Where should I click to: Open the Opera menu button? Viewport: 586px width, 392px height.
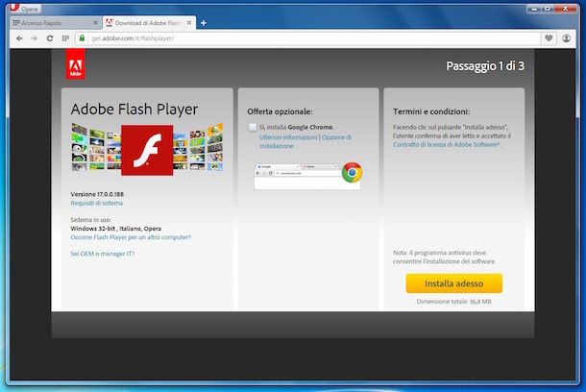(x=25, y=8)
